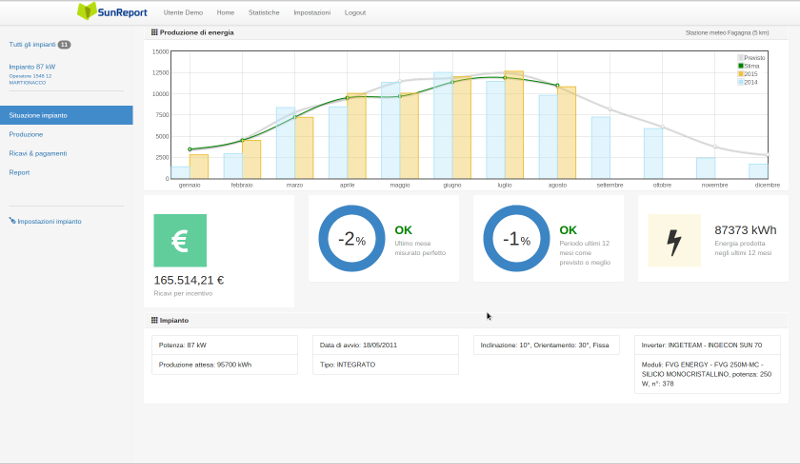
Task: Click the novembre Previsto data point
Action: point(715,146)
